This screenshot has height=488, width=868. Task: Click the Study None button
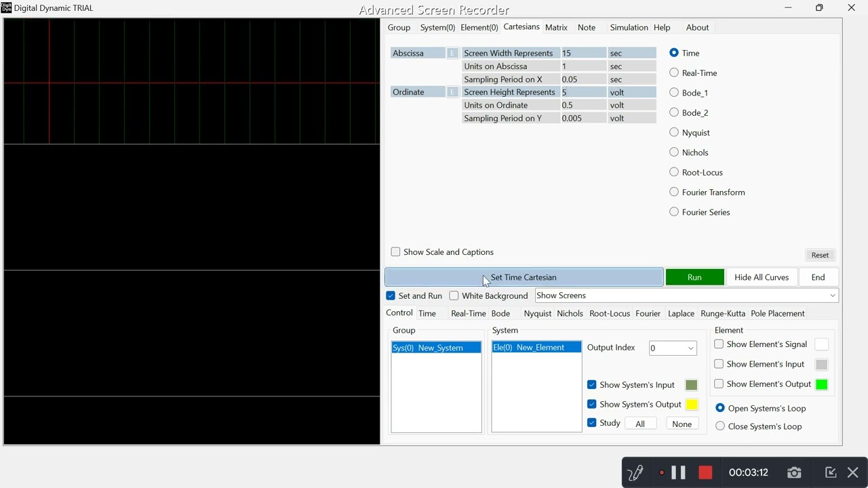682,424
